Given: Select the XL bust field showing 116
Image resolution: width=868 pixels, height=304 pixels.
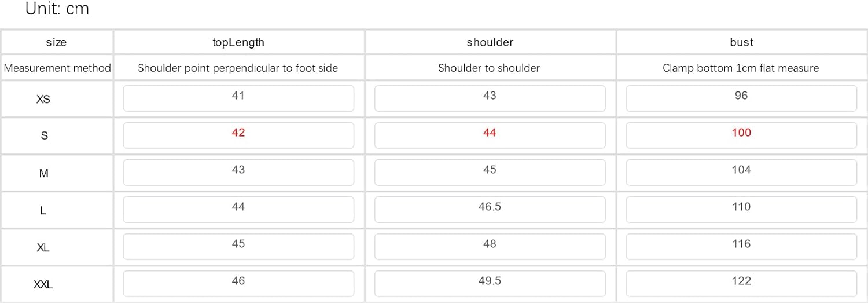Looking at the screenshot, I should tap(741, 247).
